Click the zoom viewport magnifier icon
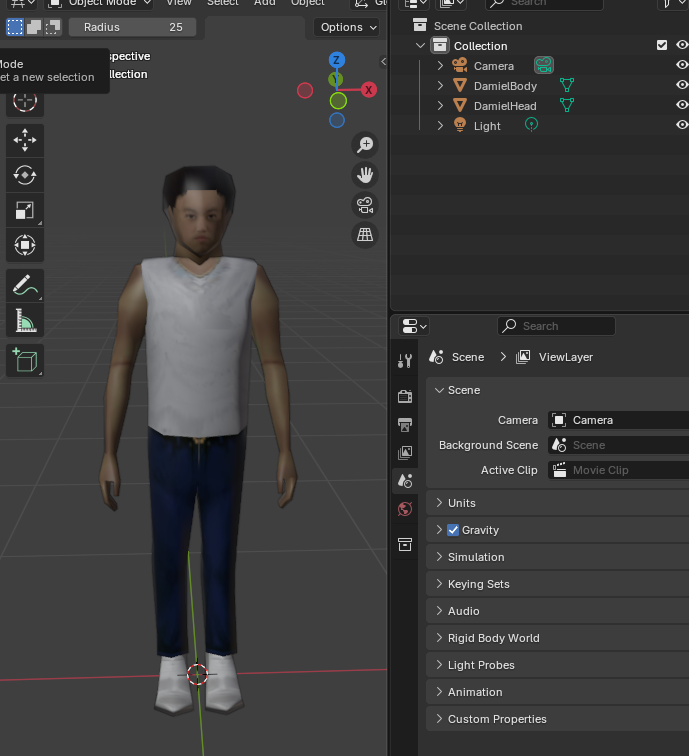 [365, 145]
